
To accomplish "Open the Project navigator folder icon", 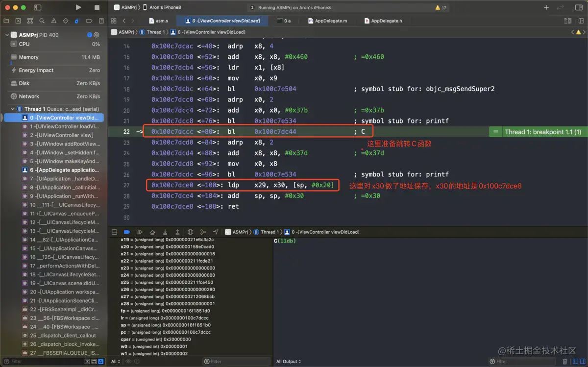I will click(x=6, y=21).
